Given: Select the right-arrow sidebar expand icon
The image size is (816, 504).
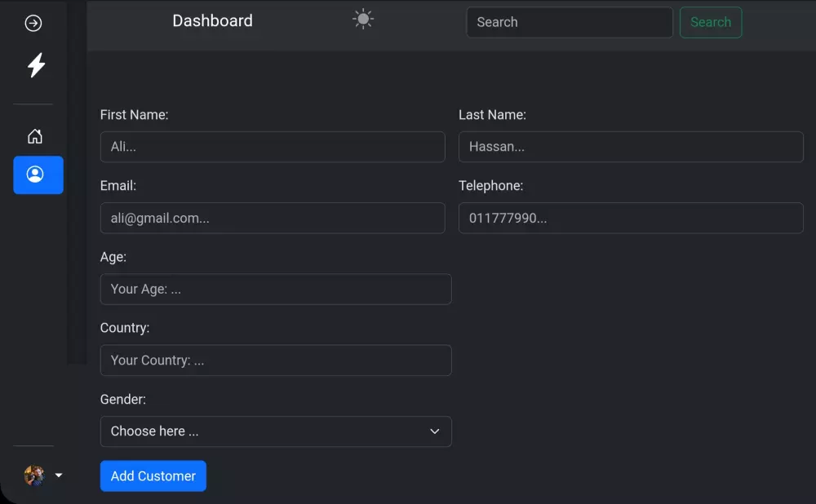Looking at the screenshot, I should 33,23.
